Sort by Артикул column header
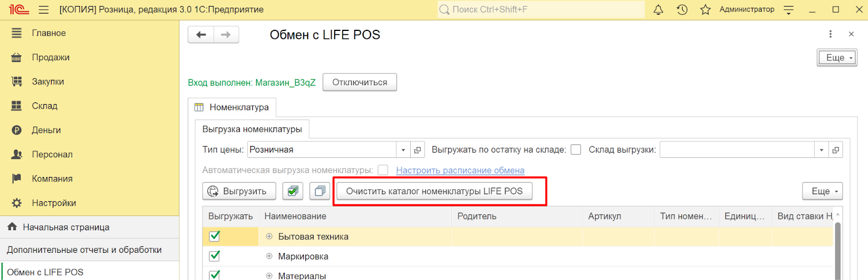The height and width of the screenshot is (280, 868). 618,216
